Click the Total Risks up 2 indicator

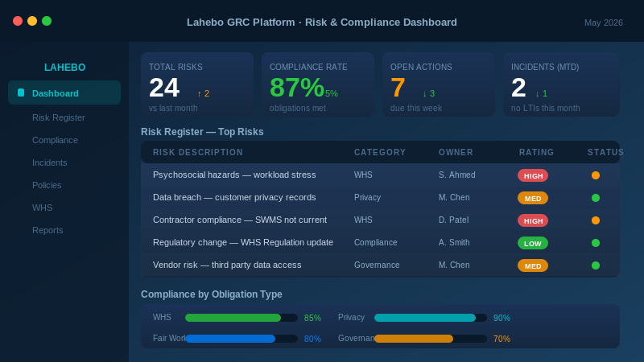pyautogui.click(x=204, y=93)
